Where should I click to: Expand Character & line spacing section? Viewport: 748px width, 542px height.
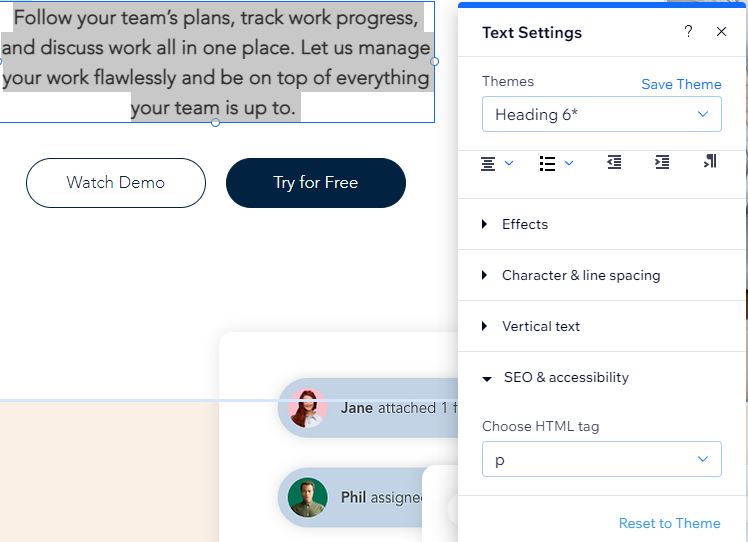[x=580, y=275]
